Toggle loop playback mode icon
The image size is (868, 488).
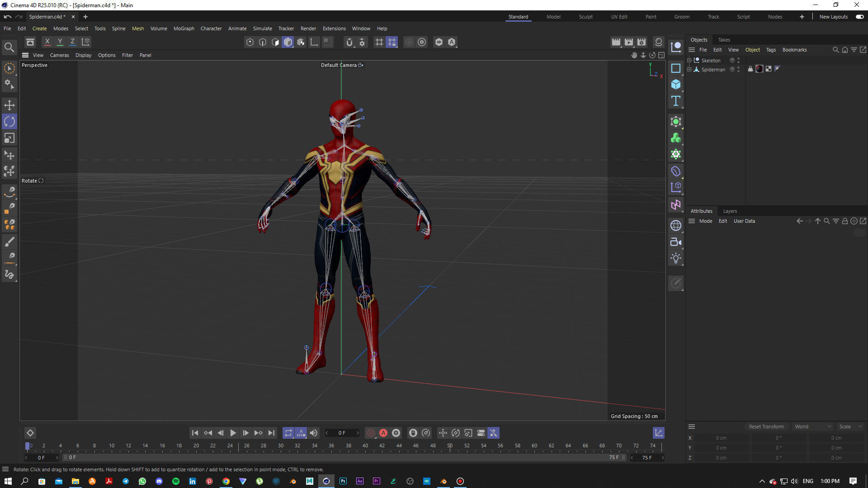click(288, 433)
